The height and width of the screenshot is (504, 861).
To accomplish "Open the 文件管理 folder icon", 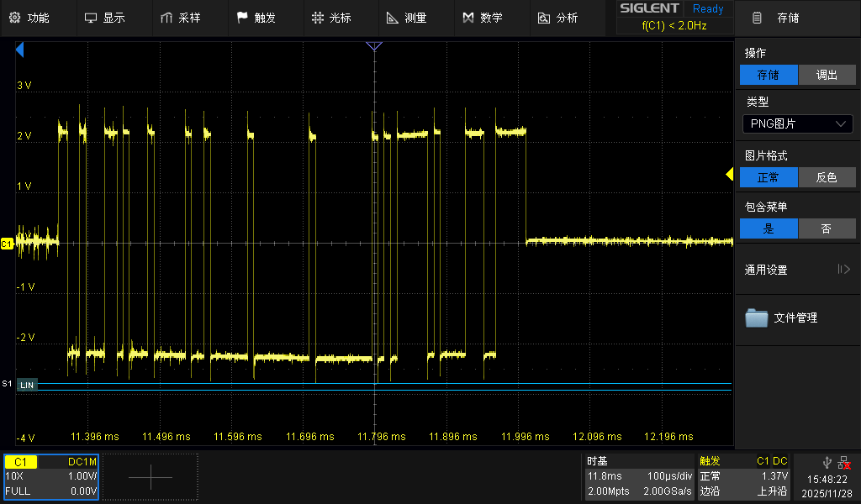I will tap(757, 318).
